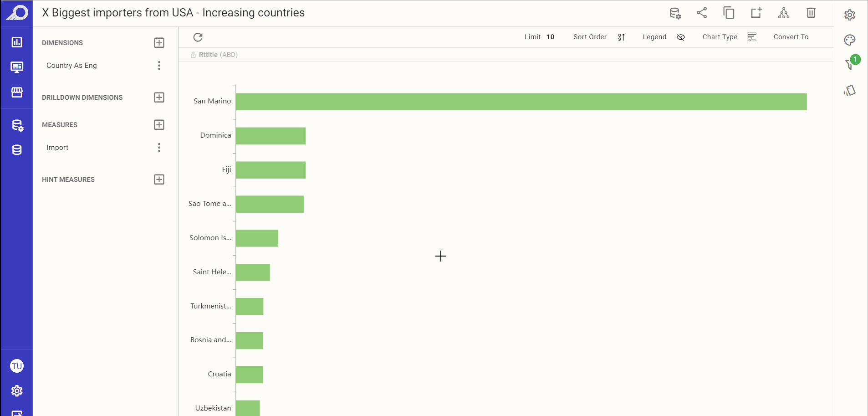Click the San Marino bar
The width and height of the screenshot is (868, 416).
tap(521, 102)
